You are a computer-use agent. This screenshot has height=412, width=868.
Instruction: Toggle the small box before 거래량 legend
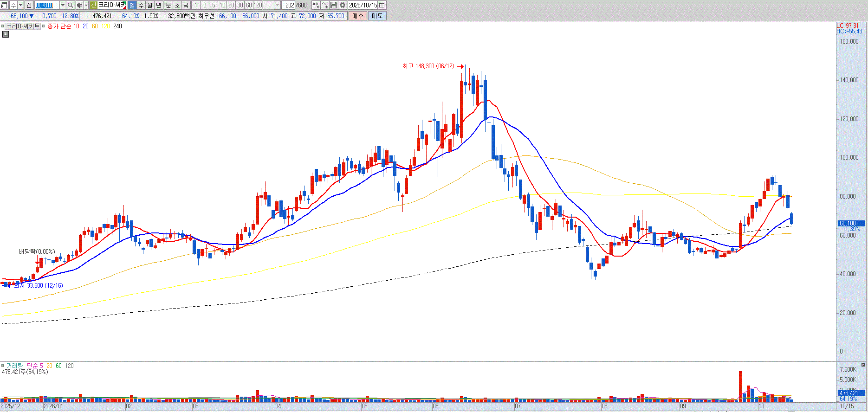point(3,366)
